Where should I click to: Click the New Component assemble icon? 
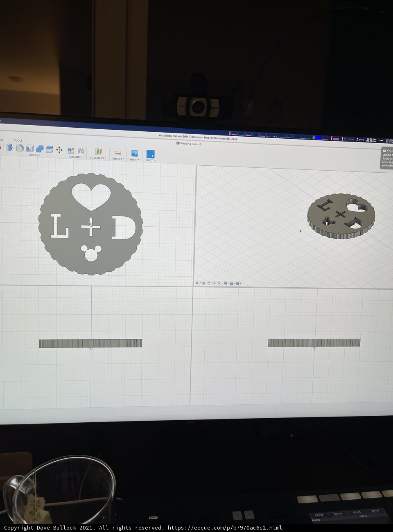[x=71, y=151]
